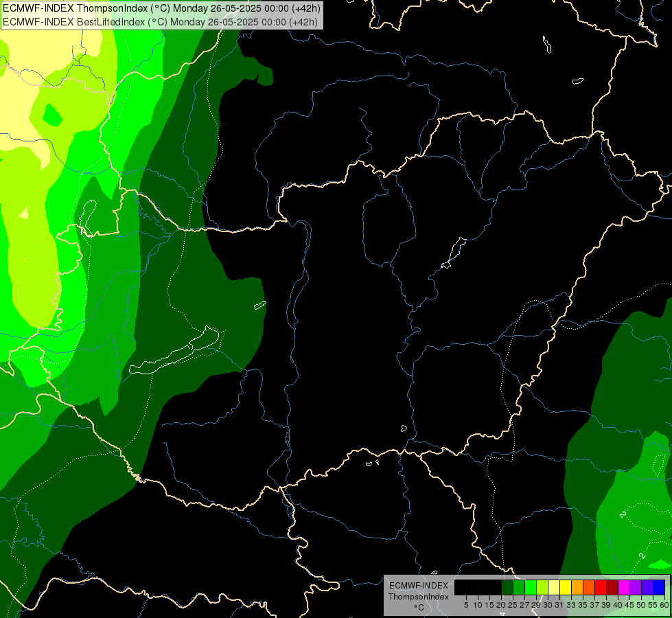Viewport: 672px width, 618px height.
Task: Select the pale yellow 30–31 legend swatch
Action: (554, 587)
